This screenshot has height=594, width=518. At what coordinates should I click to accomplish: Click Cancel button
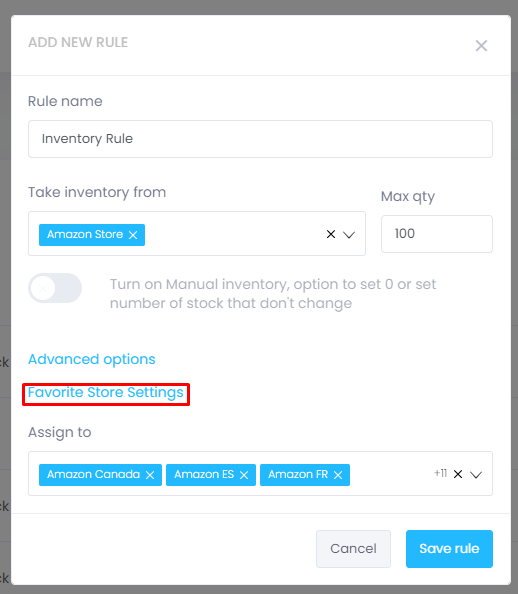coord(353,549)
